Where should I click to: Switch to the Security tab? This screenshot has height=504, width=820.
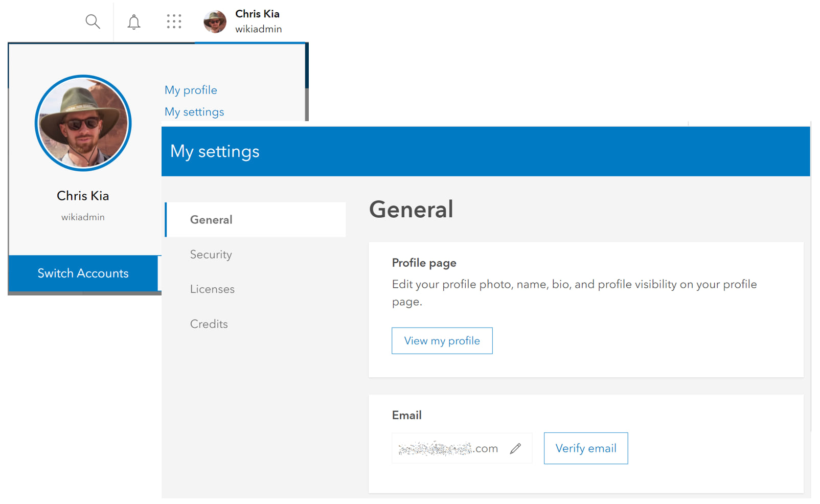pyautogui.click(x=211, y=254)
